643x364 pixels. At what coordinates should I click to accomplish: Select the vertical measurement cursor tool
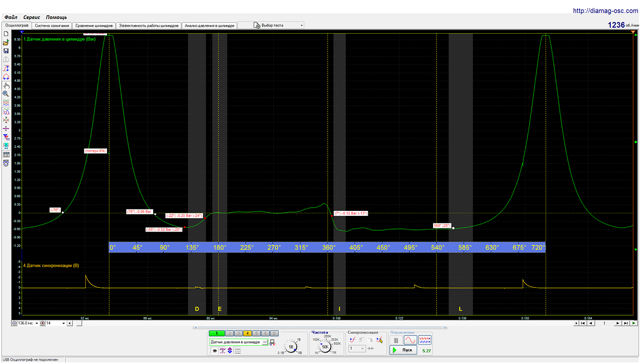6,68
